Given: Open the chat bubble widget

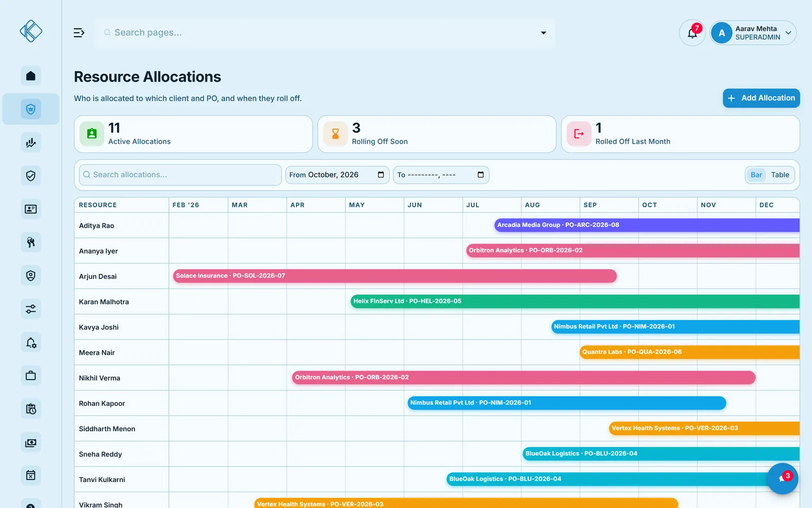Looking at the screenshot, I should pos(783,479).
